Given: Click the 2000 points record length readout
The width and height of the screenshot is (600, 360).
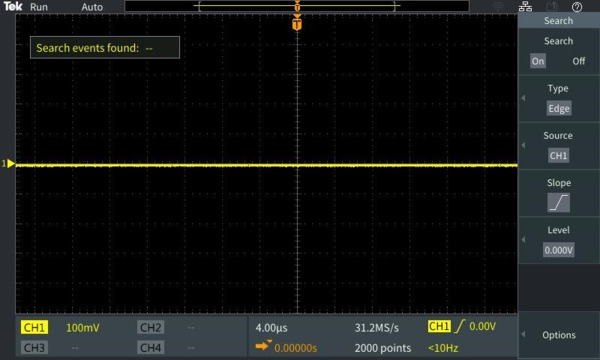Looking at the screenshot, I should point(383,348).
